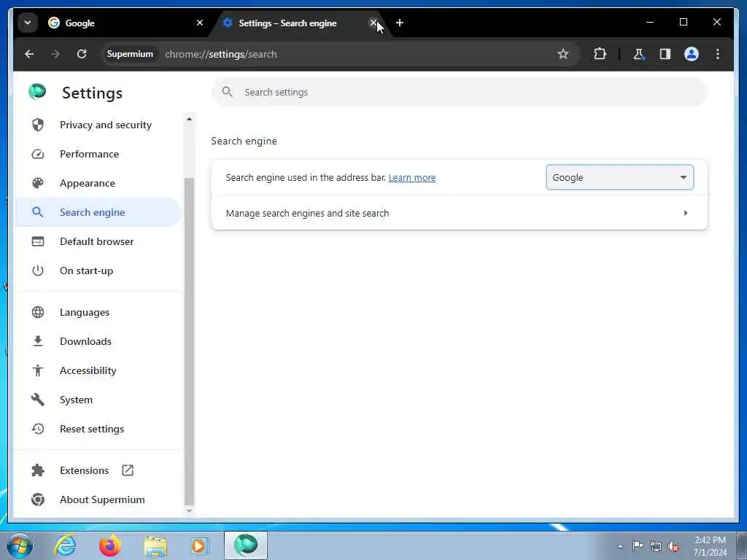Select Search engine in sidebar
747x560 pixels.
[98, 212]
